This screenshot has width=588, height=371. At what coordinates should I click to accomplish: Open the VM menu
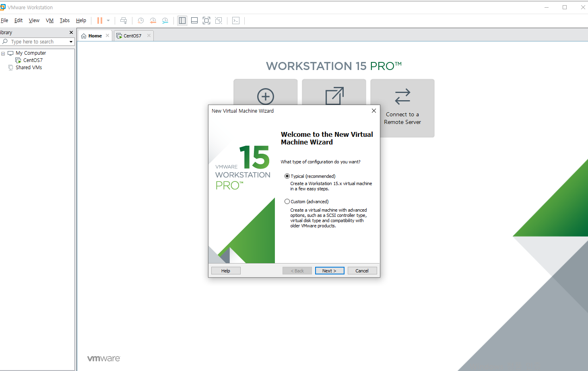(50, 21)
